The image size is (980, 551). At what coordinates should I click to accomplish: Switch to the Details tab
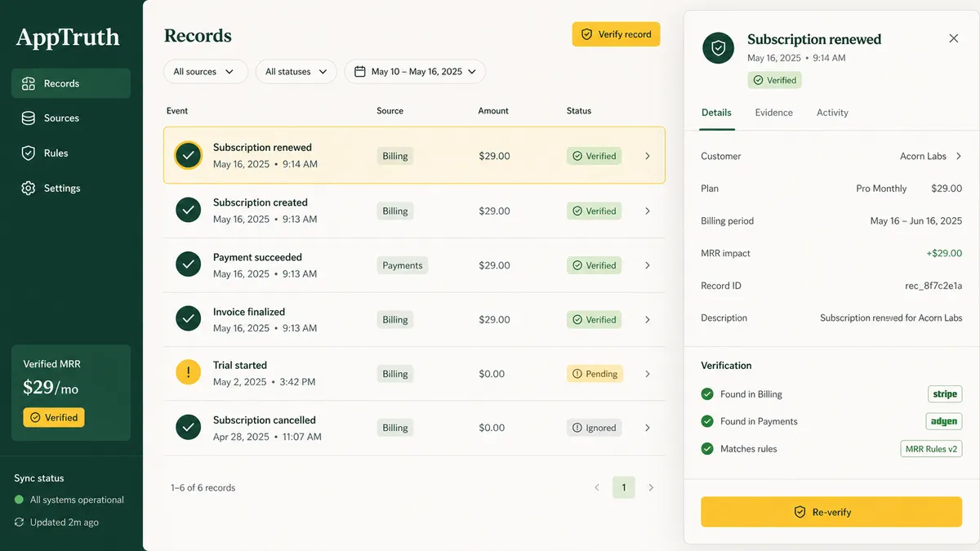point(716,113)
